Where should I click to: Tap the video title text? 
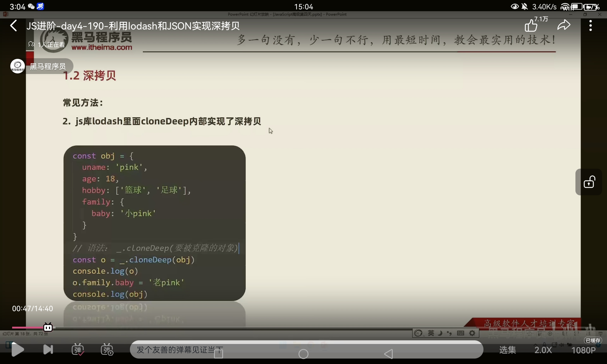(x=133, y=26)
